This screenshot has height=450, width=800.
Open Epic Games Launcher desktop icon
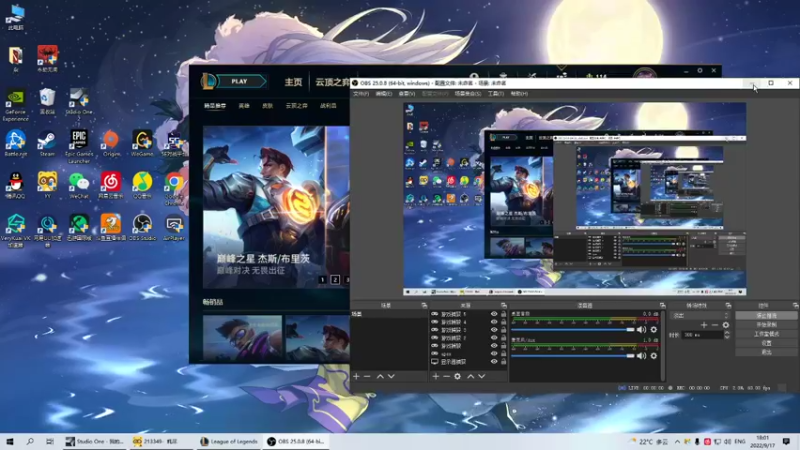coord(79,147)
